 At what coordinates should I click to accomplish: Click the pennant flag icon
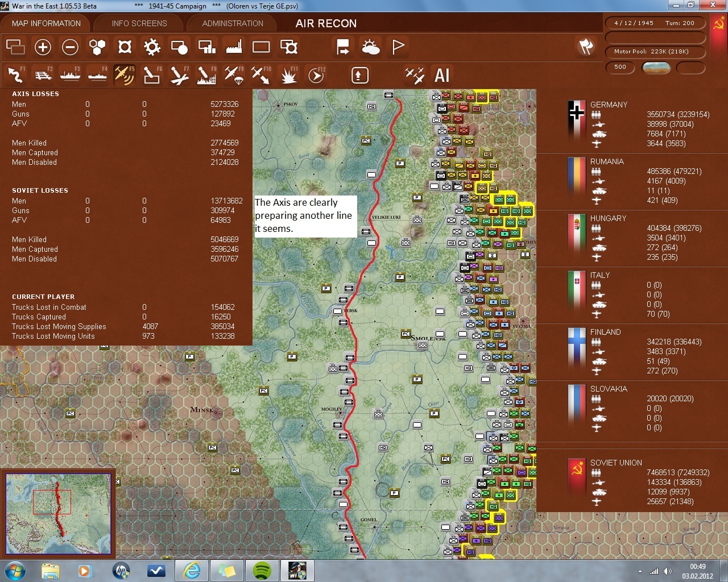tap(398, 47)
